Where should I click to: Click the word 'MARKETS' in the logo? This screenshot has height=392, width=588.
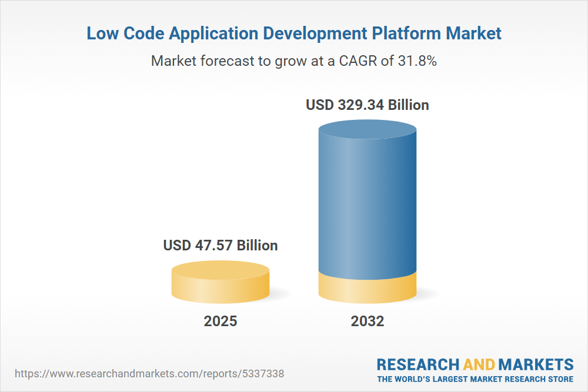tap(536, 364)
